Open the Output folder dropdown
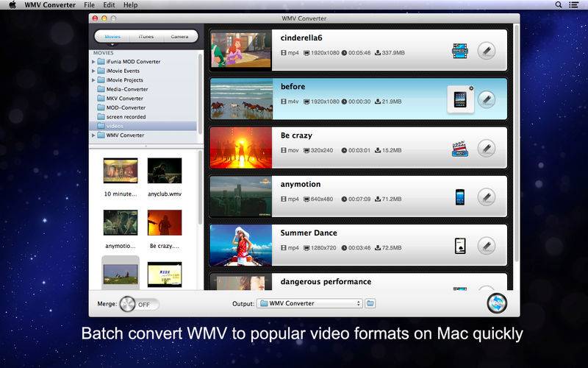The image size is (588, 368). [309, 303]
